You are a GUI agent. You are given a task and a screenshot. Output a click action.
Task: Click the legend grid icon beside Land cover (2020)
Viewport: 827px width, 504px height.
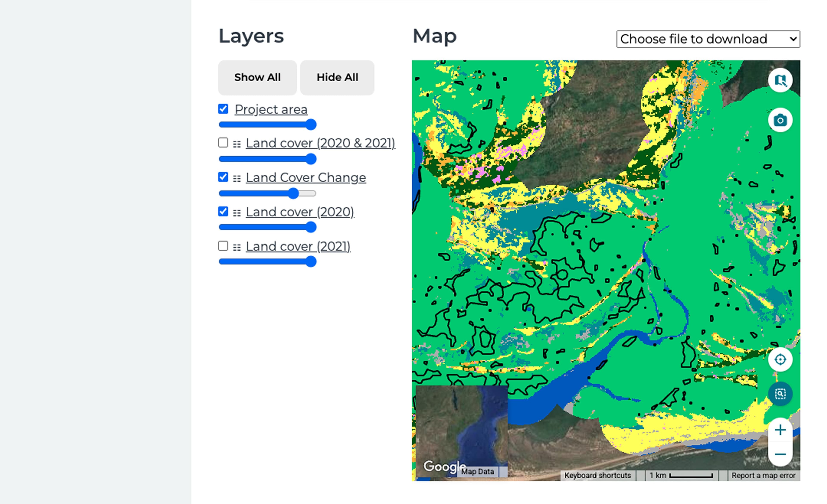click(237, 213)
